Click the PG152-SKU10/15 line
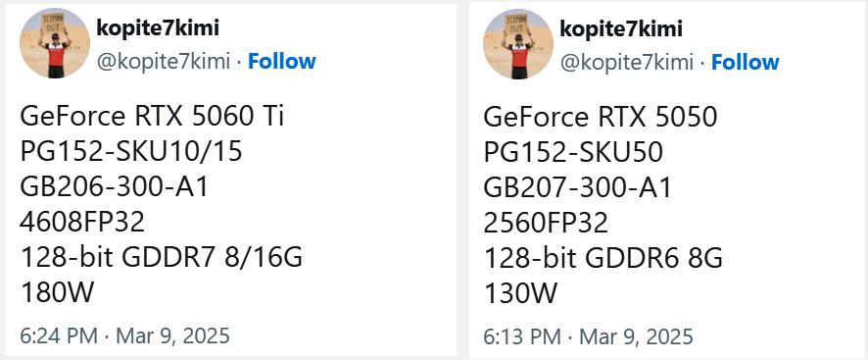The width and height of the screenshot is (868, 360). tap(131, 151)
